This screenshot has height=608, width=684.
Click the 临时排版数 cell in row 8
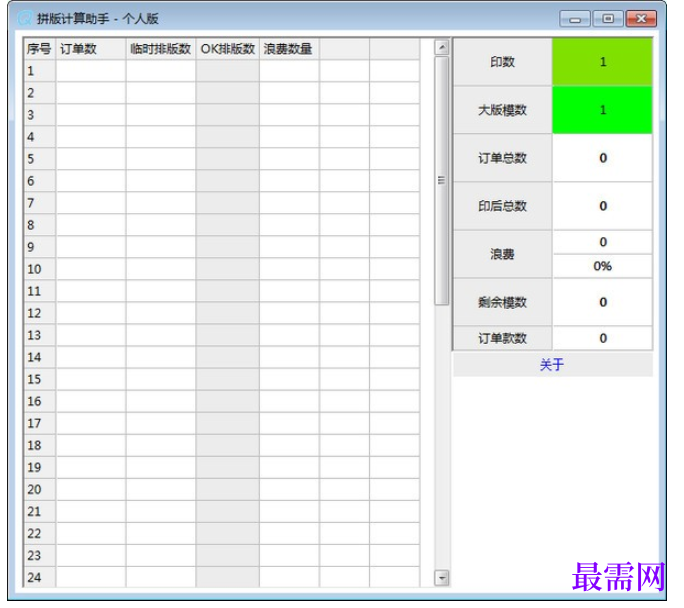click(x=163, y=227)
